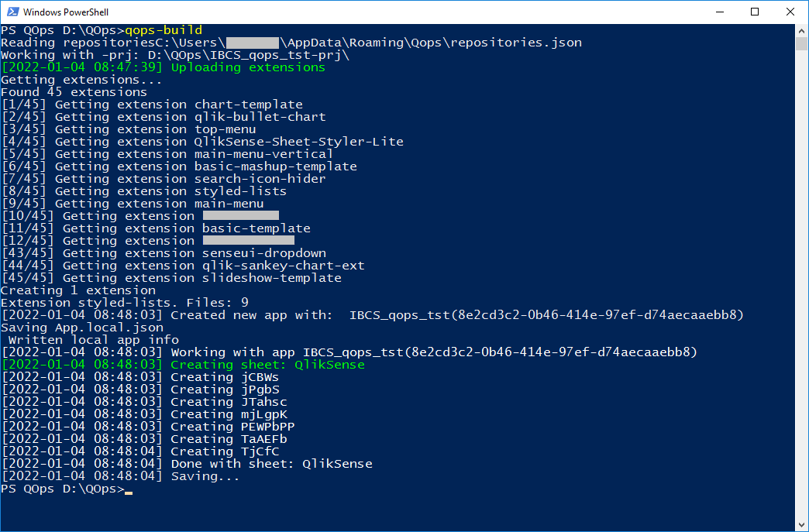This screenshot has width=809, height=532.
Task: Click the 'Working with -prj' line
Action: tap(175, 55)
